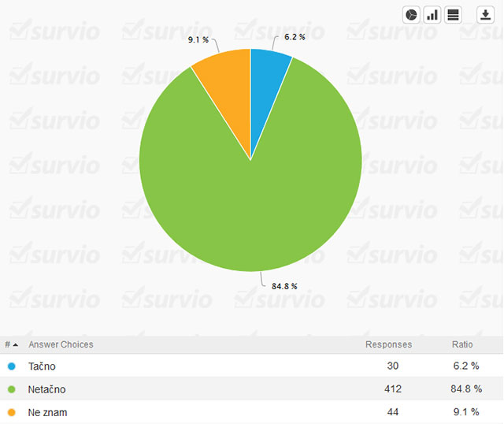Click the Answer Choices column header
The width and height of the screenshot is (504, 424).
pos(61,344)
